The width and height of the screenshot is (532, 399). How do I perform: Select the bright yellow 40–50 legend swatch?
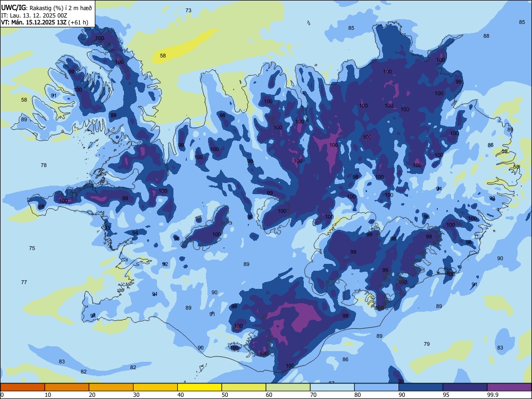[199, 387]
